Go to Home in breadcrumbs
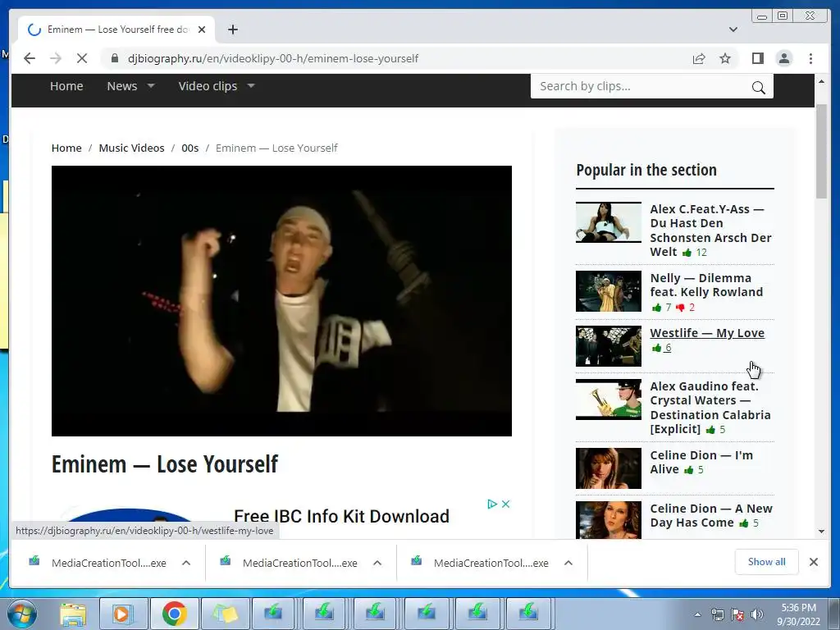840x630 pixels. [x=66, y=148]
